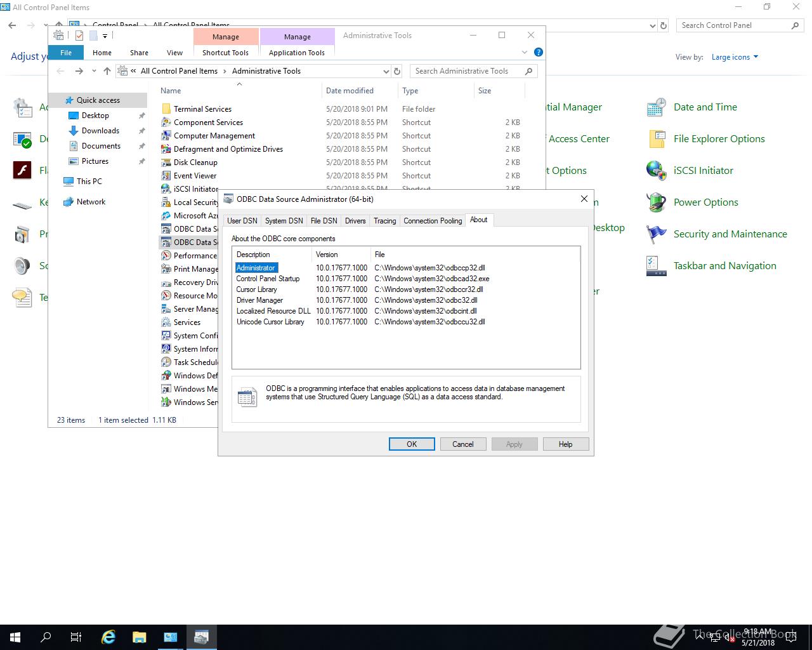
Task: Select Quick access in navigation pane
Action: (98, 100)
